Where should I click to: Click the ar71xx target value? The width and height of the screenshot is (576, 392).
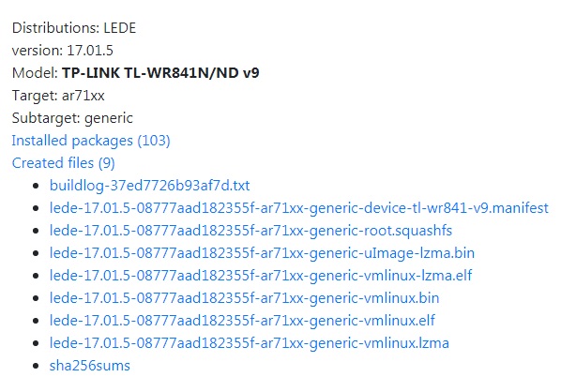click(x=83, y=96)
